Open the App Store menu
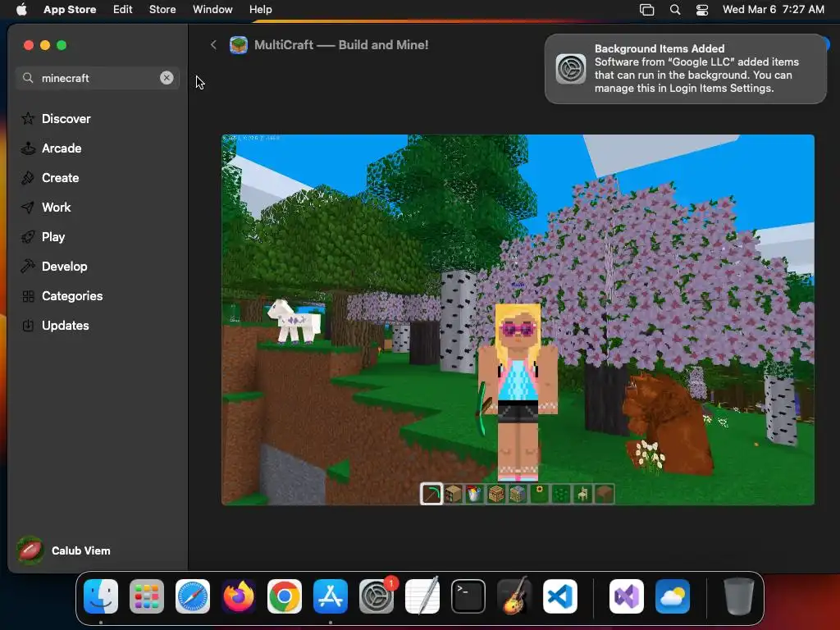Screen dimensions: 840x630 click(x=70, y=9)
